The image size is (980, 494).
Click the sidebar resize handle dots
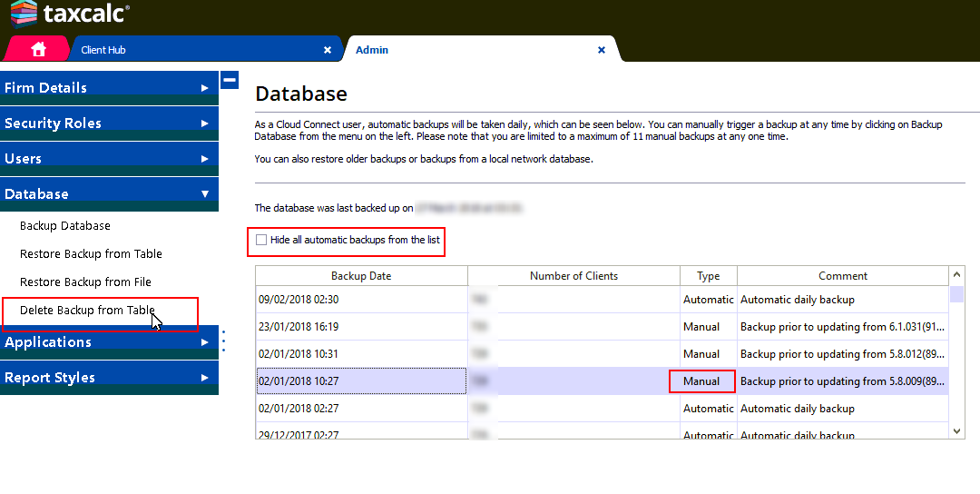point(224,341)
